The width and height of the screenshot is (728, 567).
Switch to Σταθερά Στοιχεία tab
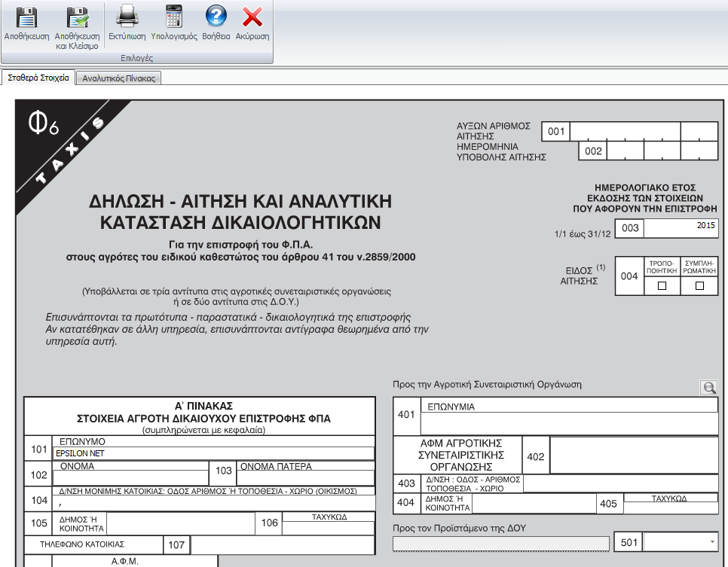[x=38, y=78]
